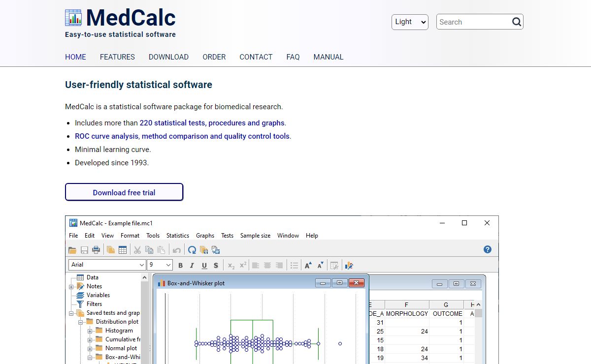Toggle Bold formatting button
Image resolution: width=591 pixels, height=364 pixels.
pyautogui.click(x=180, y=266)
